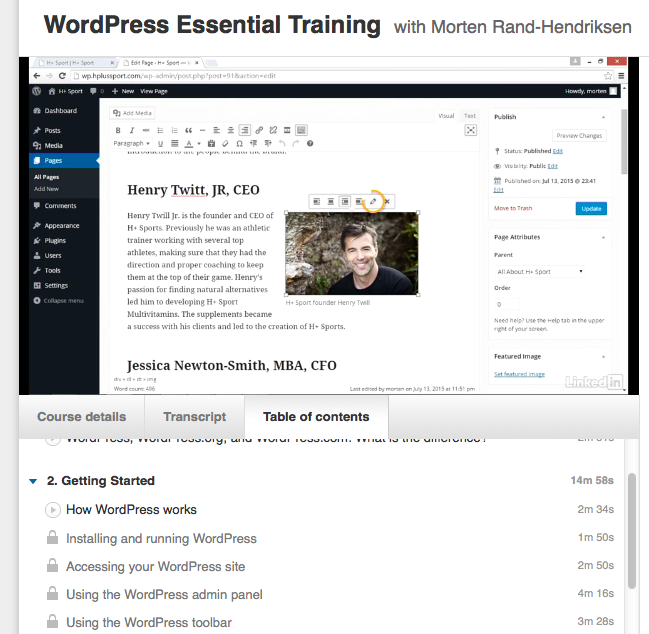Clear formatting with eraser icon

pyautogui.click(x=225, y=144)
